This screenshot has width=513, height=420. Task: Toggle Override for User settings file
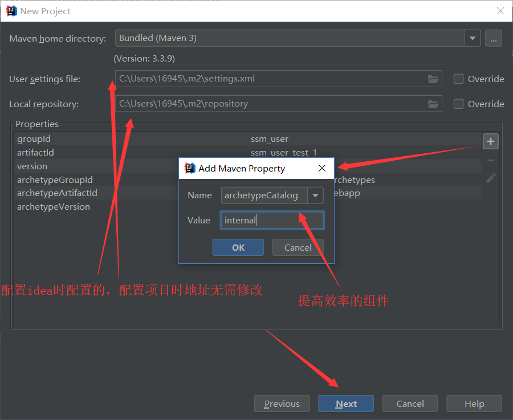pyautogui.click(x=458, y=79)
